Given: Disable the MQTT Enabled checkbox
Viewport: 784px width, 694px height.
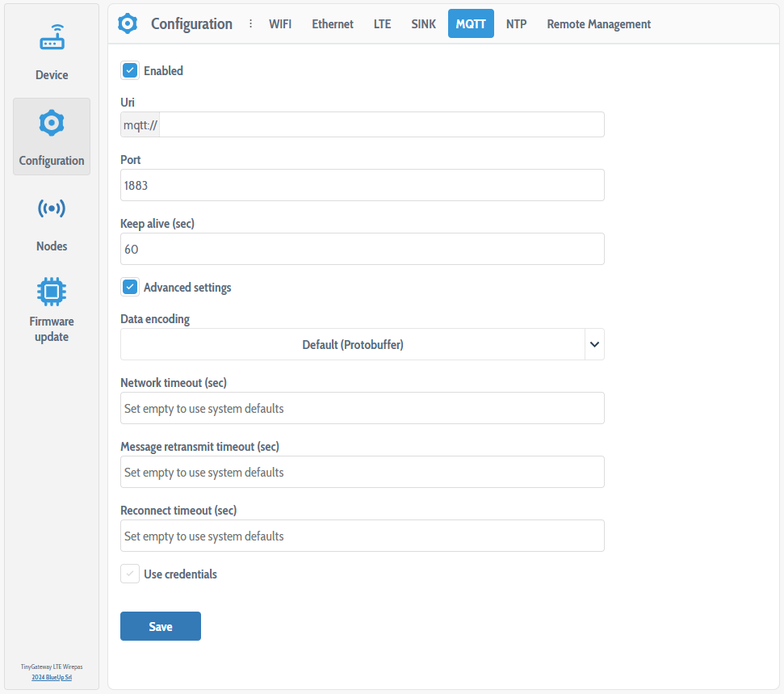Looking at the screenshot, I should [130, 70].
